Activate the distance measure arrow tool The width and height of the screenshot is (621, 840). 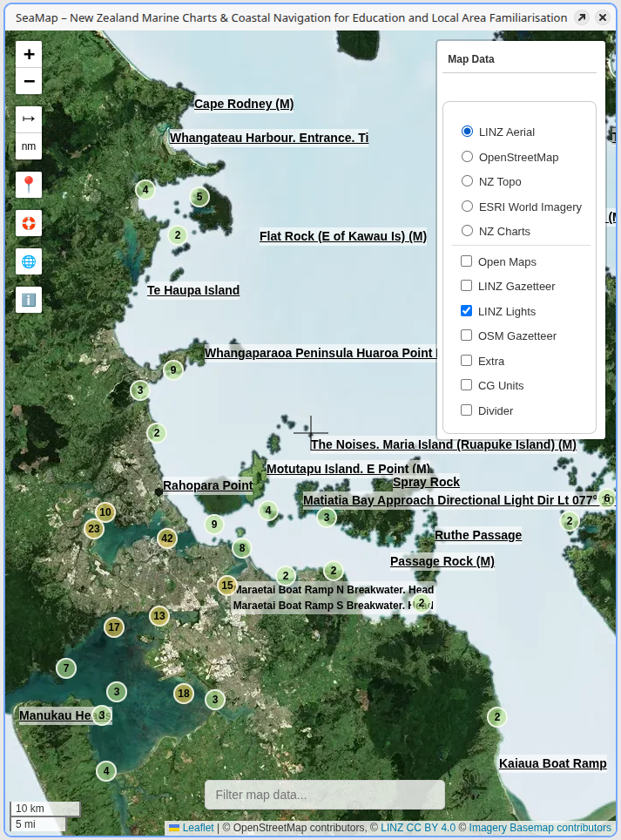click(29, 119)
